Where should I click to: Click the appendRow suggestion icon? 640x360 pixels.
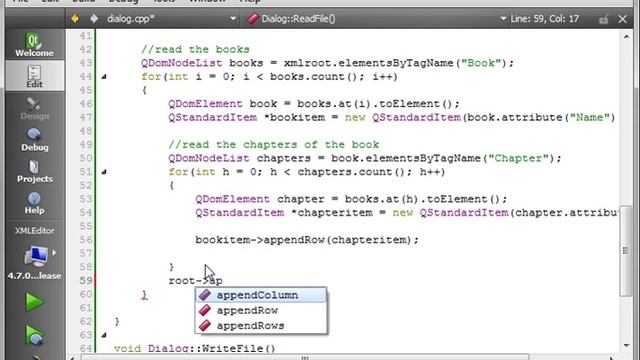click(205, 311)
